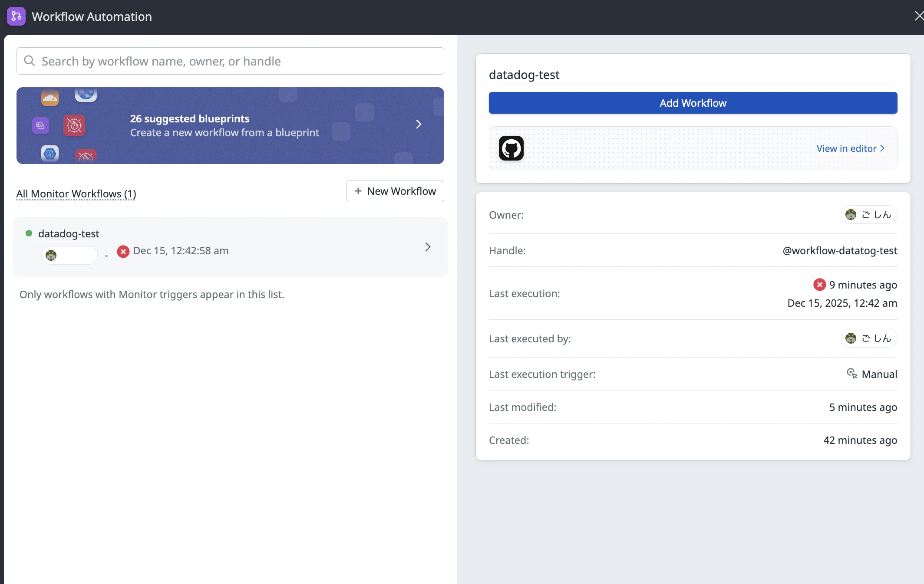The height and width of the screenshot is (584, 924).
Task: Expand blueprints banner chevron arrow
Action: [419, 125]
